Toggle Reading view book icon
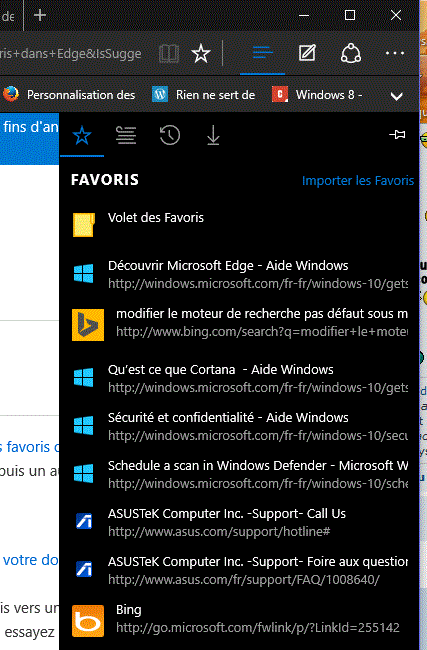The image size is (427, 650). point(169,53)
